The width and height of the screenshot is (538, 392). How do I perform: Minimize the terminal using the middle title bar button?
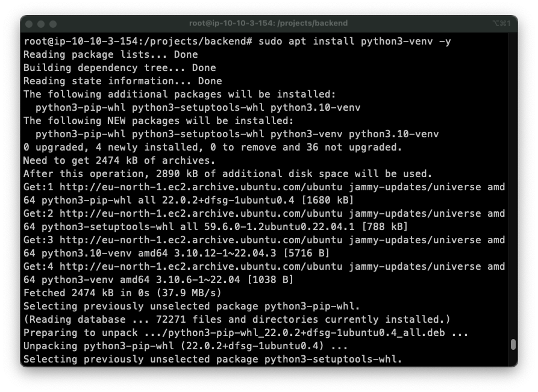click(41, 23)
